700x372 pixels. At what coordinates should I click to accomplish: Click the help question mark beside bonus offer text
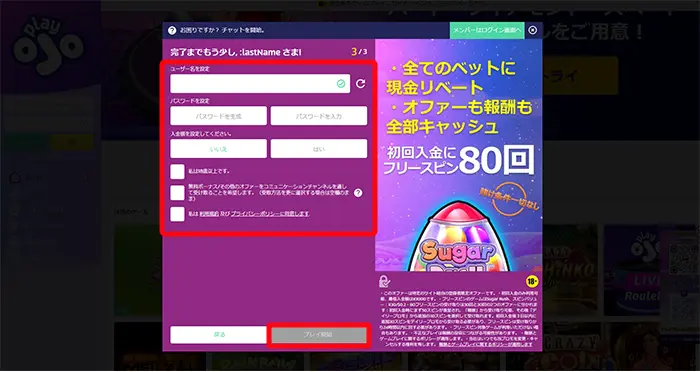click(358, 193)
